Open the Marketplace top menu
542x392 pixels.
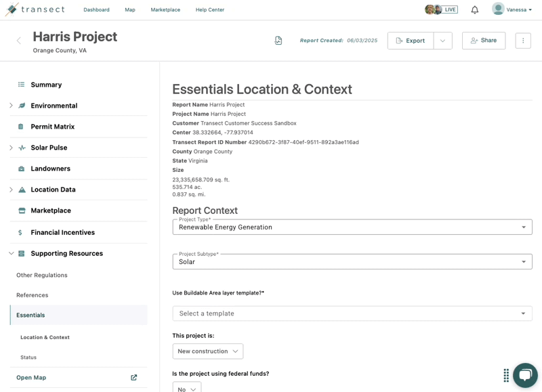(x=165, y=9)
